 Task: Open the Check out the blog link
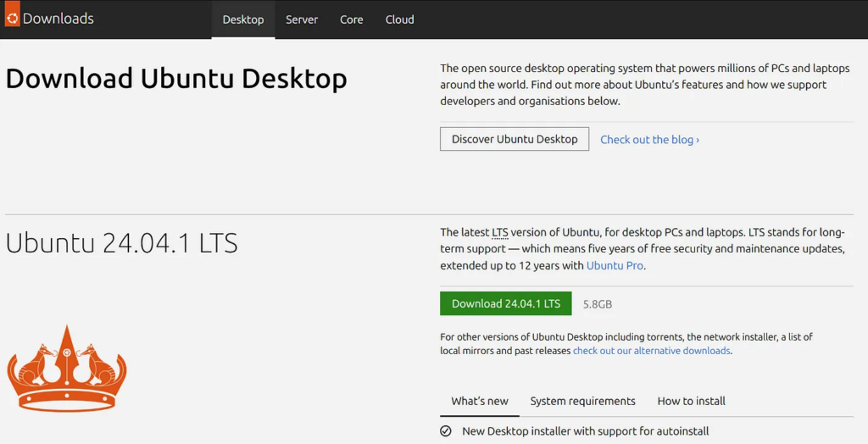click(x=649, y=140)
